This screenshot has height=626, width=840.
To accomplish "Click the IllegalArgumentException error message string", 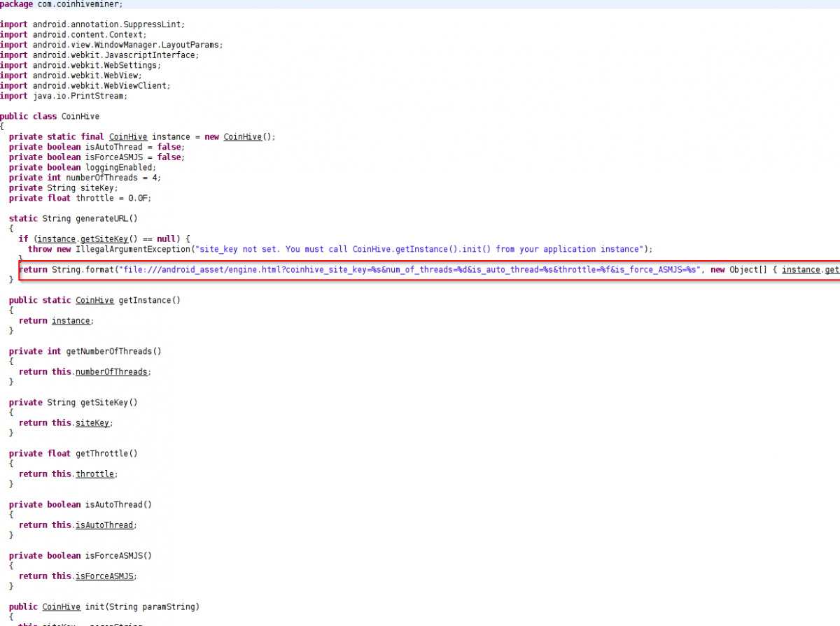I will (x=420, y=250).
